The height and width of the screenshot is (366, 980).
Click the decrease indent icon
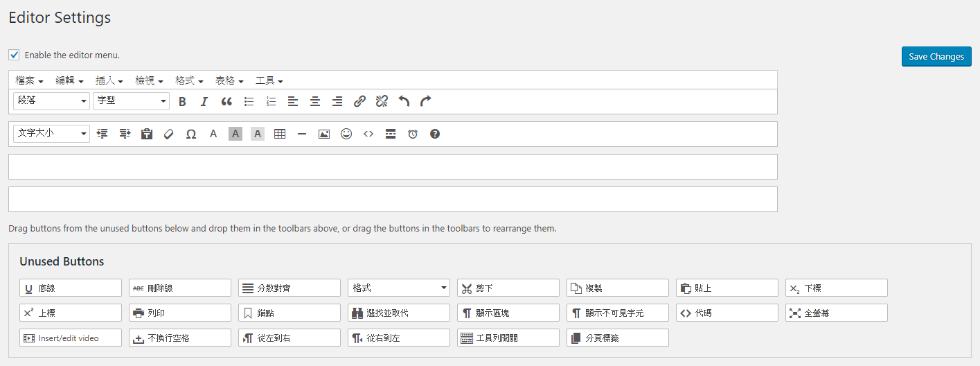pos(103,134)
